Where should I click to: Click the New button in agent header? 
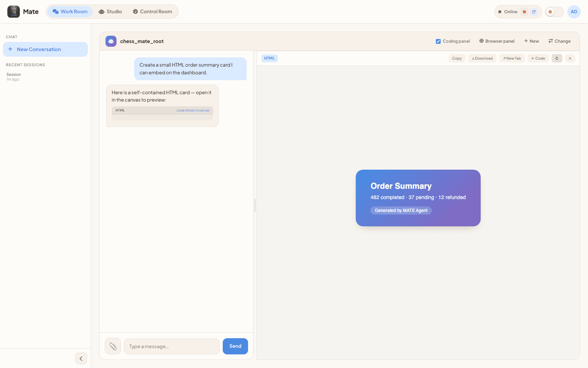pos(531,41)
